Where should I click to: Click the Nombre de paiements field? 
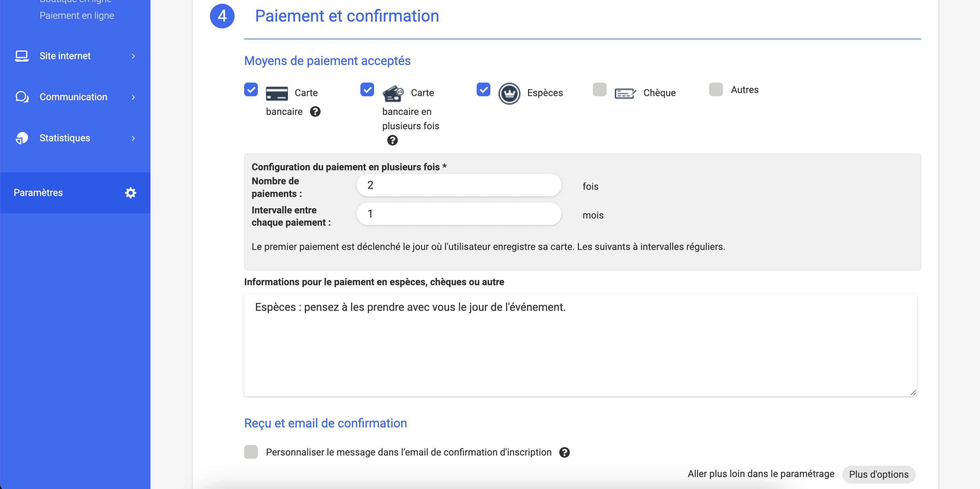pyautogui.click(x=459, y=185)
